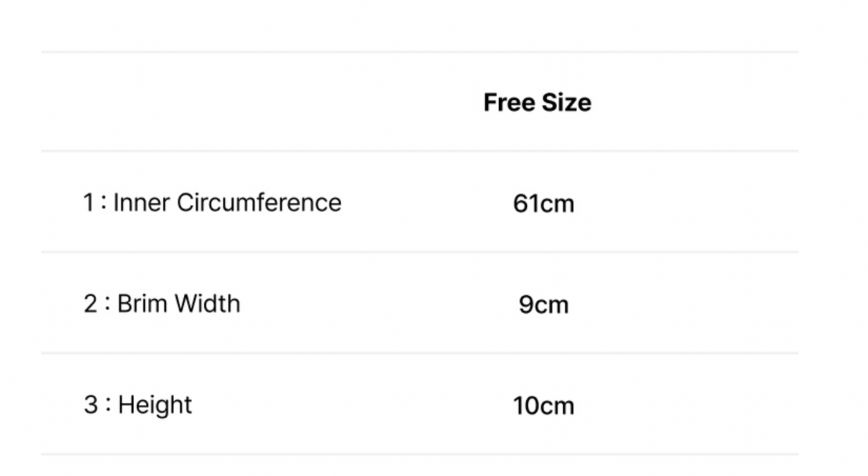Image resolution: width=868 pixels, height=476 pixels.
Task: Click the divider between Brim Width and Height
Action: tap(420, 353)
